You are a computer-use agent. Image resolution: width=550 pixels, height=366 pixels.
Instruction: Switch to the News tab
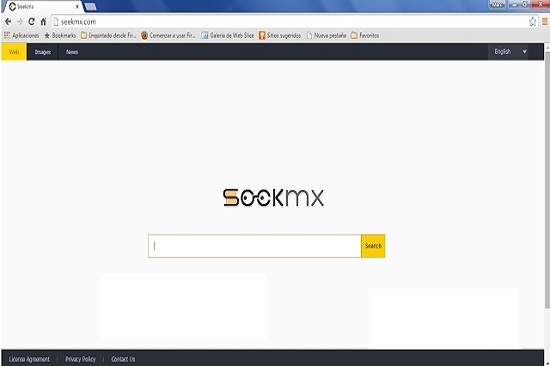[72, 52]
